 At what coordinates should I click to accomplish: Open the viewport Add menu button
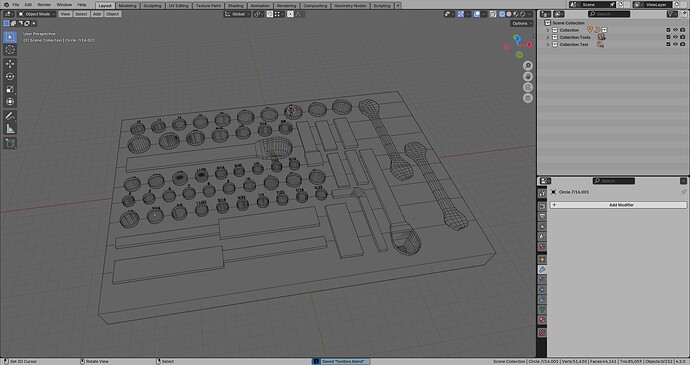(97, 14)
